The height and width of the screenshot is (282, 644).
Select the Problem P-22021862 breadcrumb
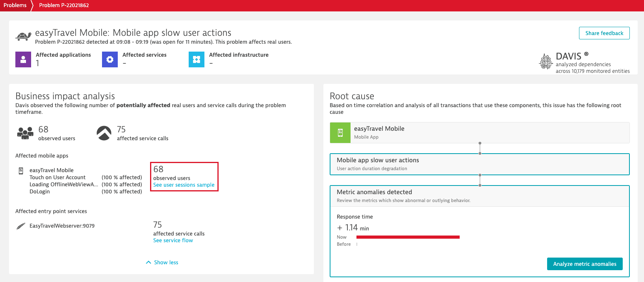coord(64,5)
